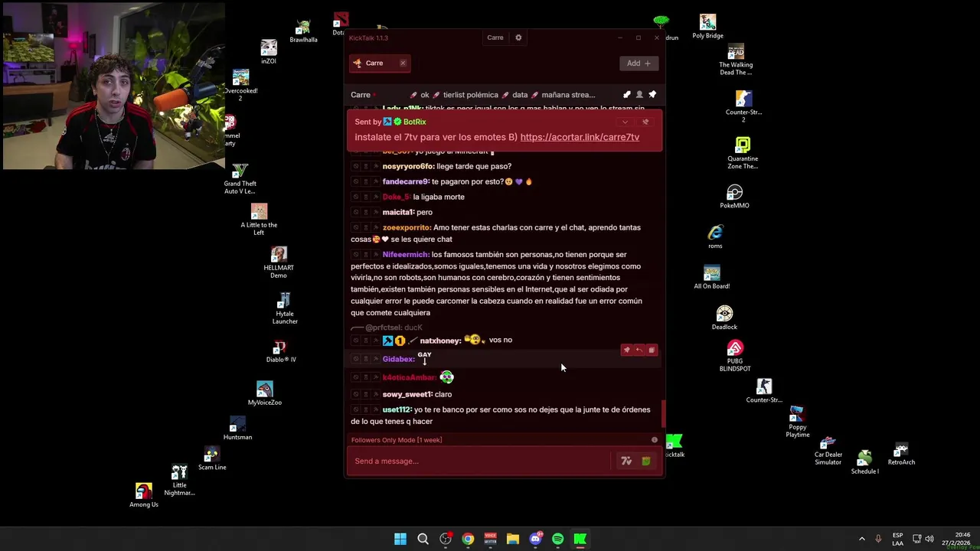Select the Poppy Playtime desktop icon

tap(797, 422)
